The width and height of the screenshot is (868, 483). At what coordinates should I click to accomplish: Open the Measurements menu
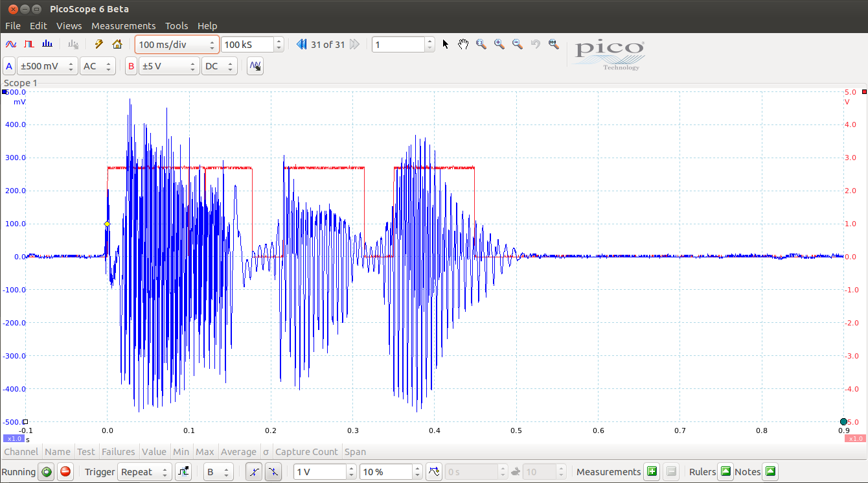[123, 26]
